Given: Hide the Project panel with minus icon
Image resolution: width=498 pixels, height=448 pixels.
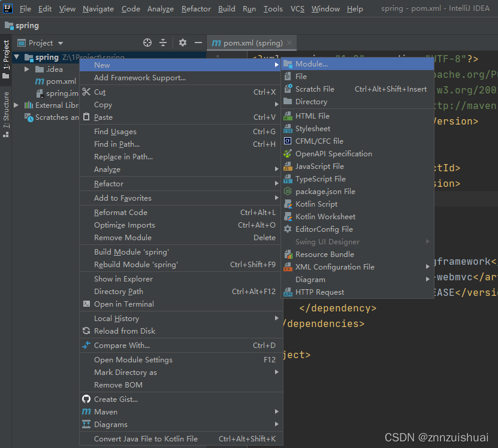Looking at the screenshot, I should (x=198, y=43).
